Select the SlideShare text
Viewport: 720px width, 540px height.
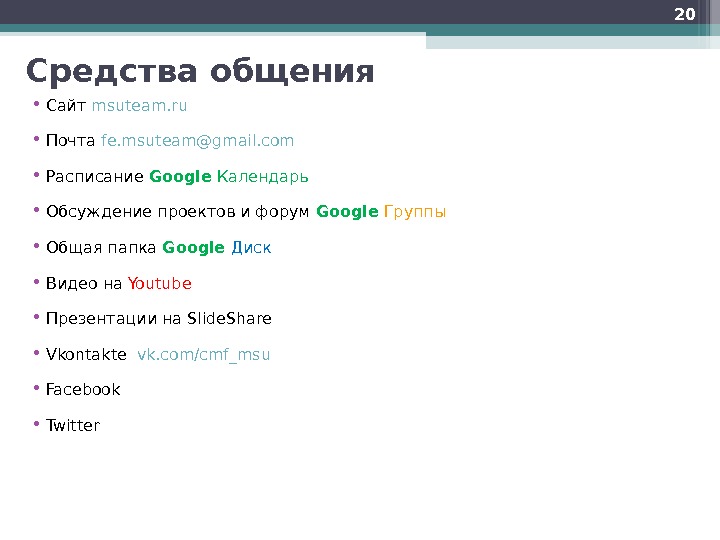pos(229,318)
